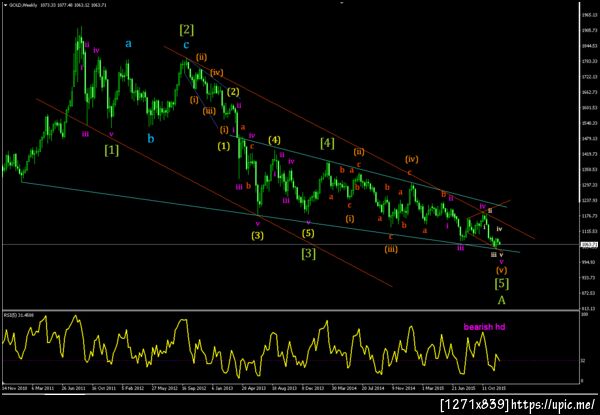Select the yellow (4) wave label
This screenshot has width=600, height=415.
click(274, 140)
